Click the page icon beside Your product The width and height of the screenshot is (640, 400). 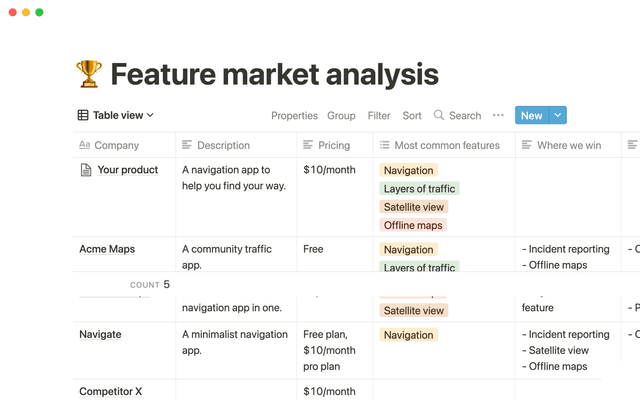[86, 170]
